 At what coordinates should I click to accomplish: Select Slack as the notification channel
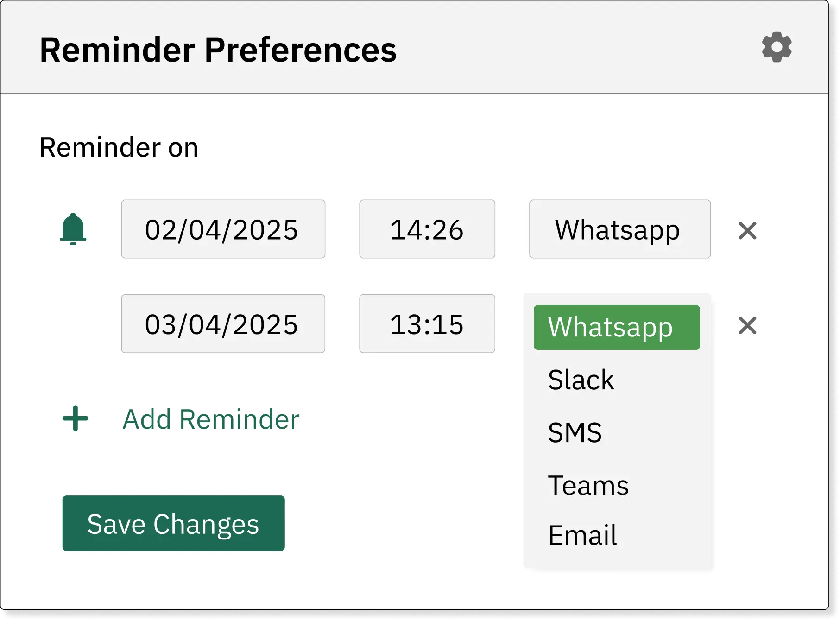(x=581, y=380)
